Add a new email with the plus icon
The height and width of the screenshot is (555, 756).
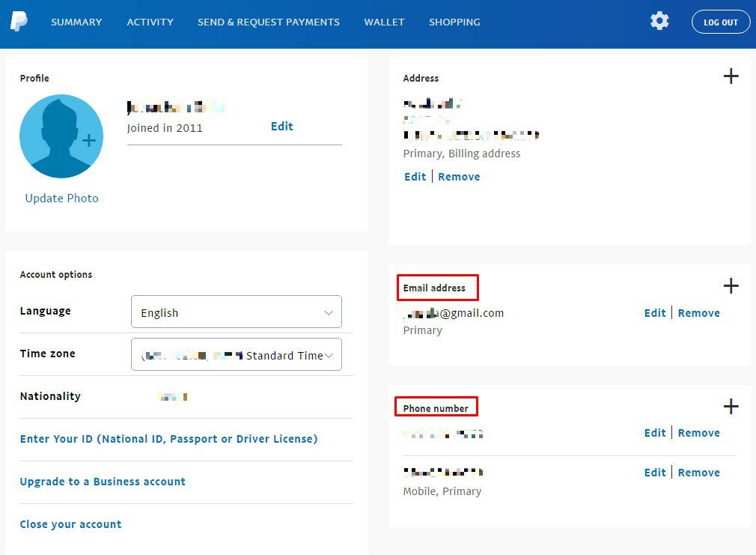point(731,286)
